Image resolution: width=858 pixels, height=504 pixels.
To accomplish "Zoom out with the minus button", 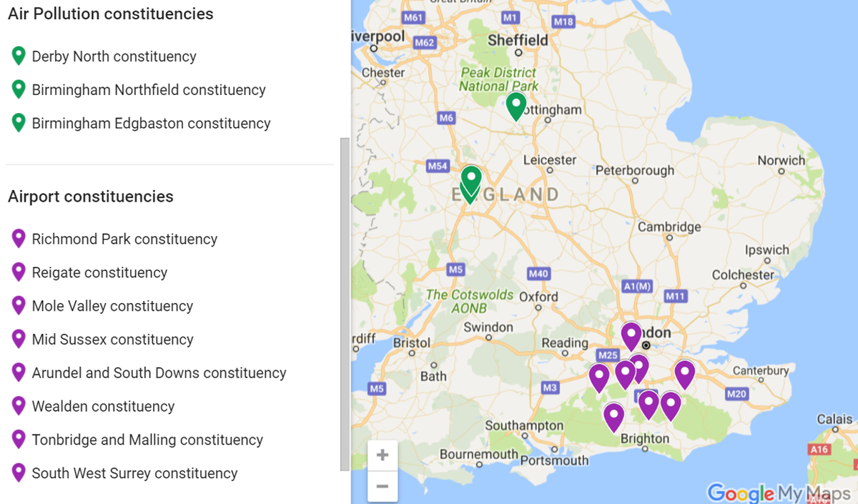I will coord(383,486).
